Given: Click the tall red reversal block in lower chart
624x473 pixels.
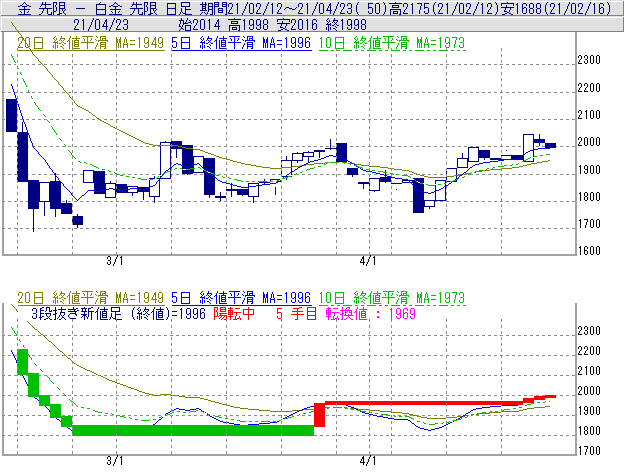Looking at the screenshot, I should coord(320,415).
